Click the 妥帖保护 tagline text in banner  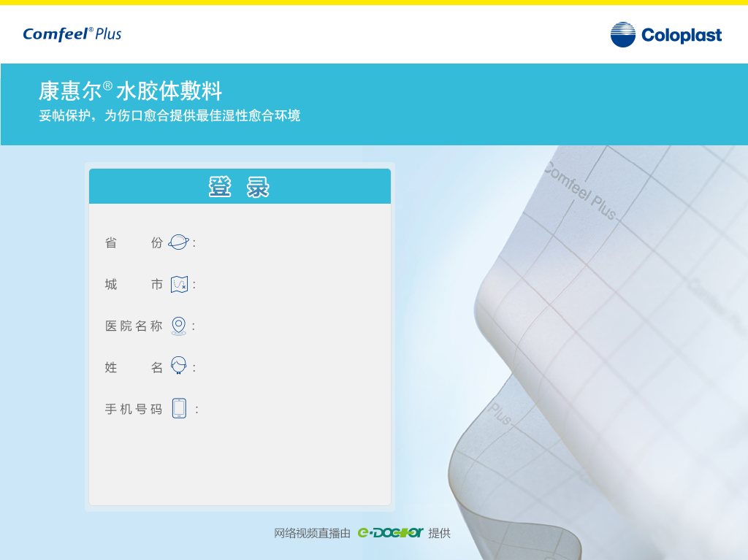pos(169,115)
